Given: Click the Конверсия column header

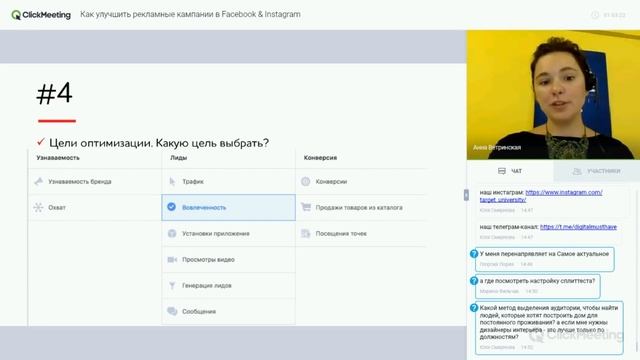Looking at the screenshot, I should pos(320,158).
